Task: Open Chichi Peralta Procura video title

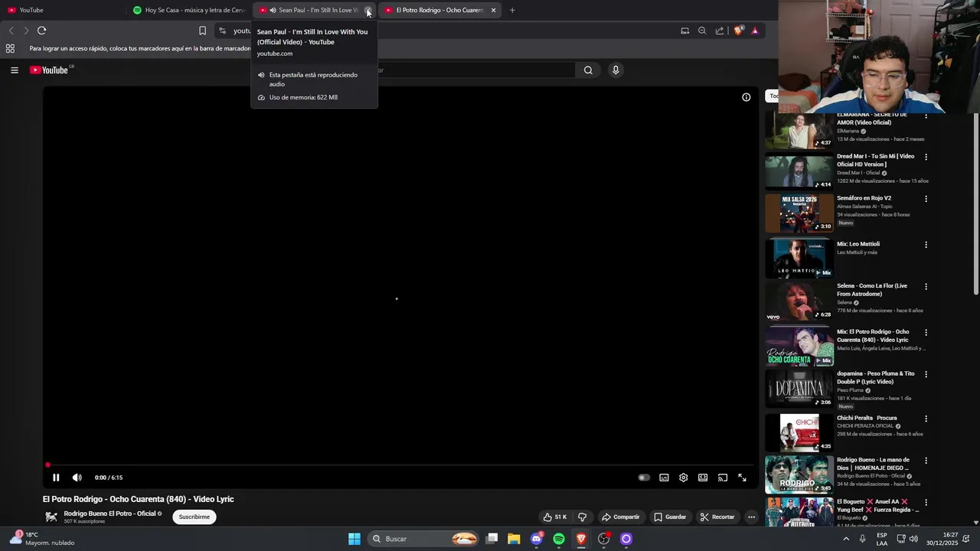Action: point(867,418)
